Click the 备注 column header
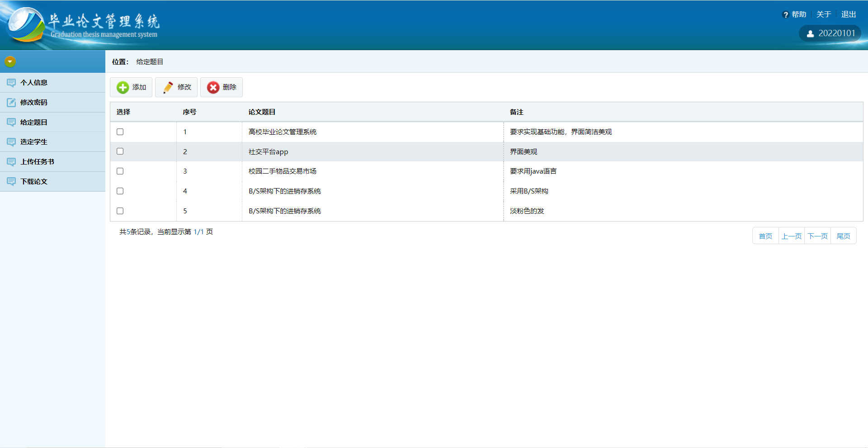 [x=517, y=112]
